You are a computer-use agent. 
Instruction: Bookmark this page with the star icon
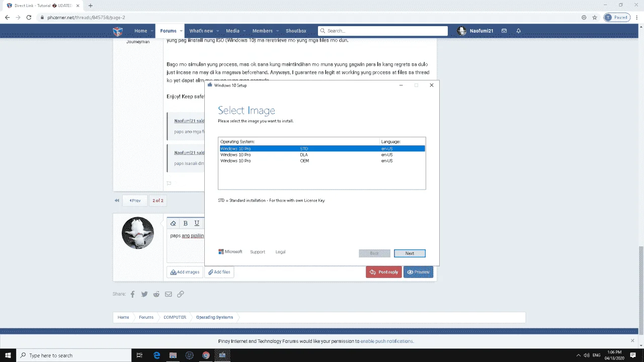(595, 17)
